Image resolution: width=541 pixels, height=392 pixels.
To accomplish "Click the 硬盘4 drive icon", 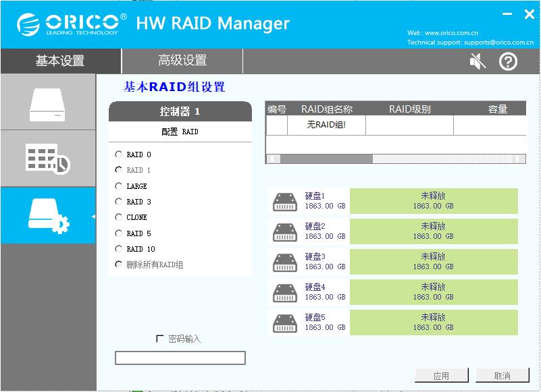I will click(285, 293).
